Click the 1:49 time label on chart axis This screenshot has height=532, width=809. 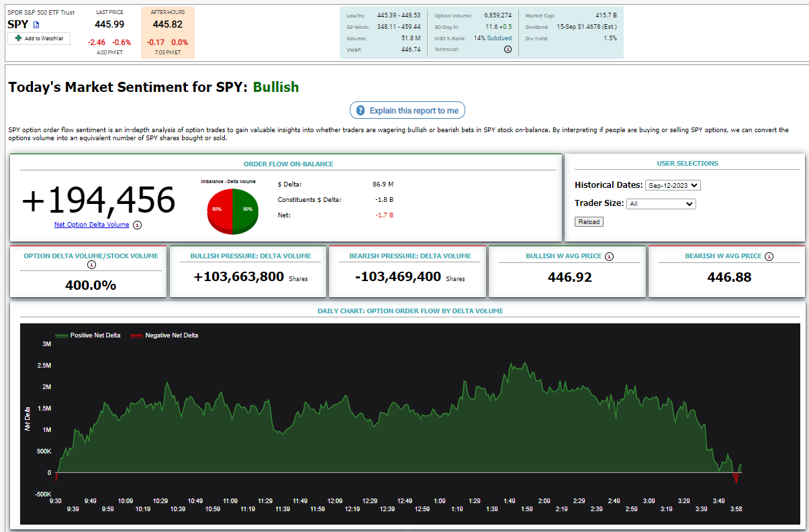[x=509, y=500]
